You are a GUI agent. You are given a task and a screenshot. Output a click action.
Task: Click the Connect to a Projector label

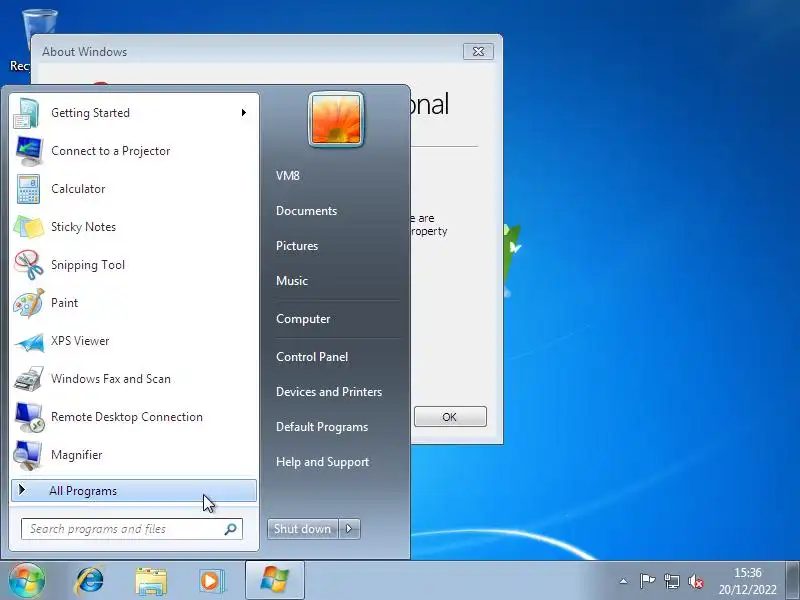(111, 152)
